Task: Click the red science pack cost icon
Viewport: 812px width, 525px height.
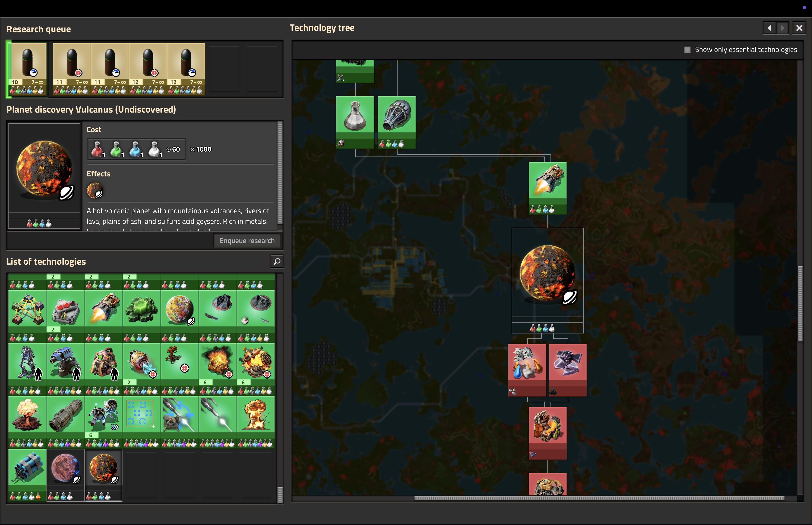Action: [98, 149]
